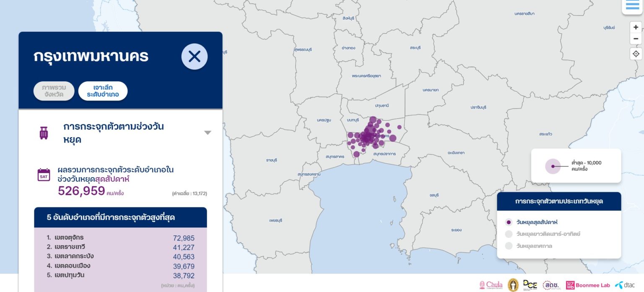Viewport: 644px width, 292px height.
Task: Click the geolocation crosshair icon
Action: 636,54
